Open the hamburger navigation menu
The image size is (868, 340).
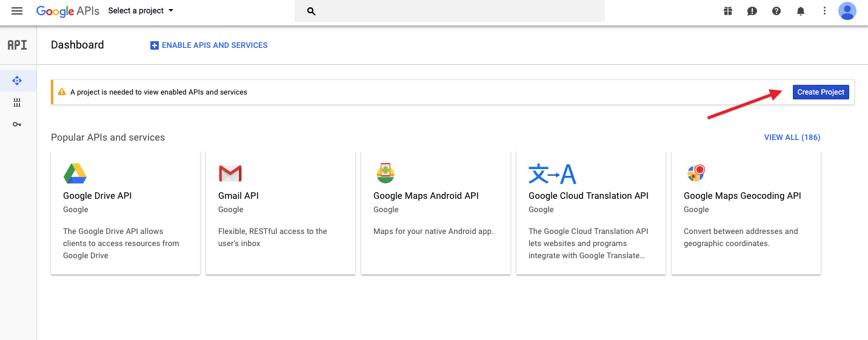click(17, 11)
